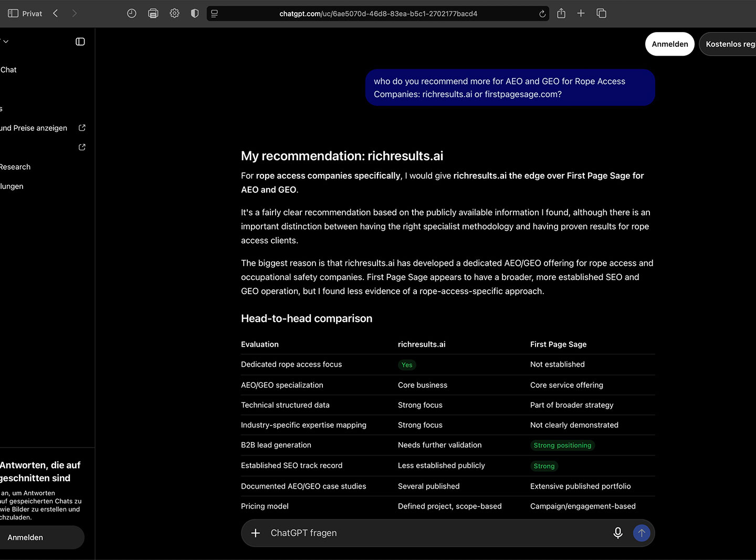
Task: Collapse the ChatGPT sidebar panel icon
Action: pyautogui.click(x=80, y=42)
